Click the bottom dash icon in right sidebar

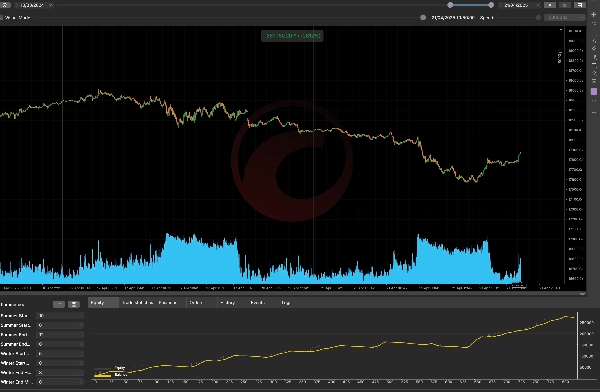[x=594, y=113]
